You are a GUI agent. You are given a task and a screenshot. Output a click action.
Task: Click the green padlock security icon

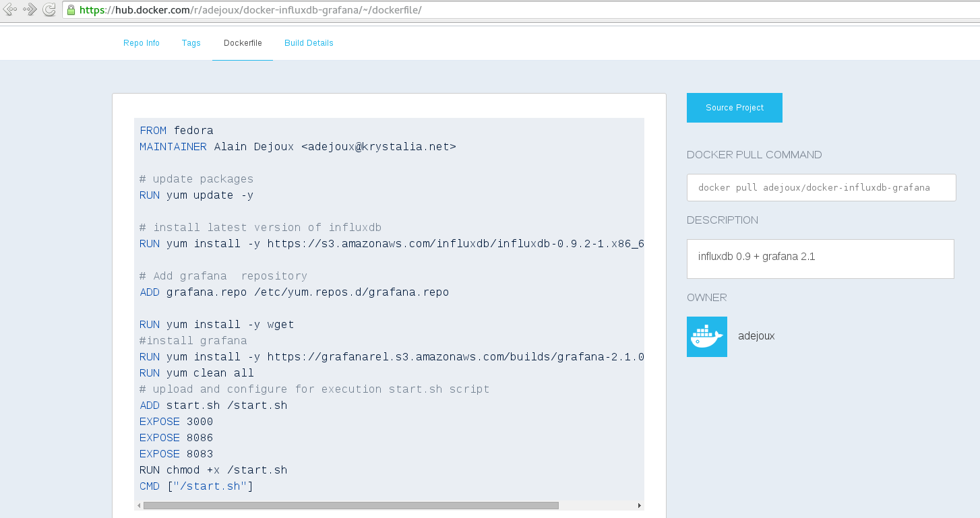coord(71,10)
